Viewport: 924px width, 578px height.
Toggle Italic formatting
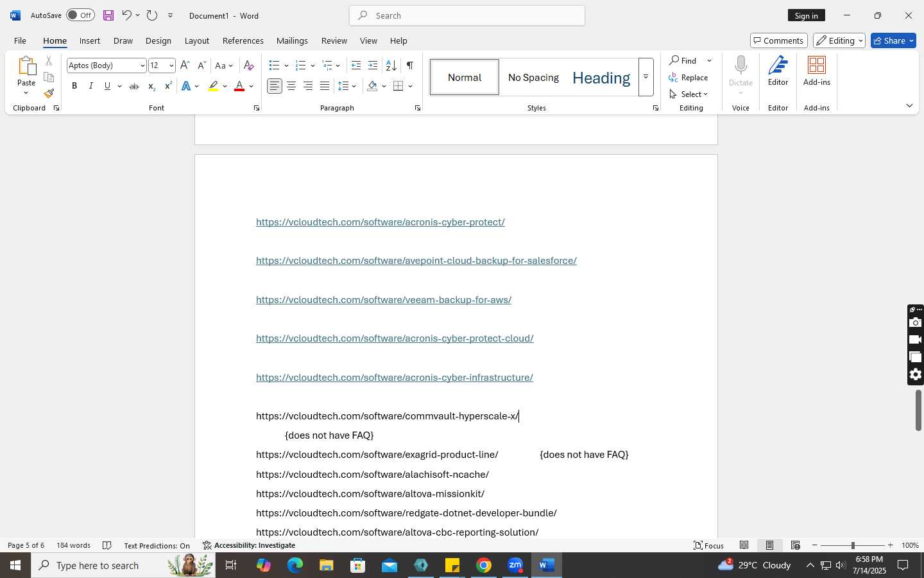[x=91, y=86]
